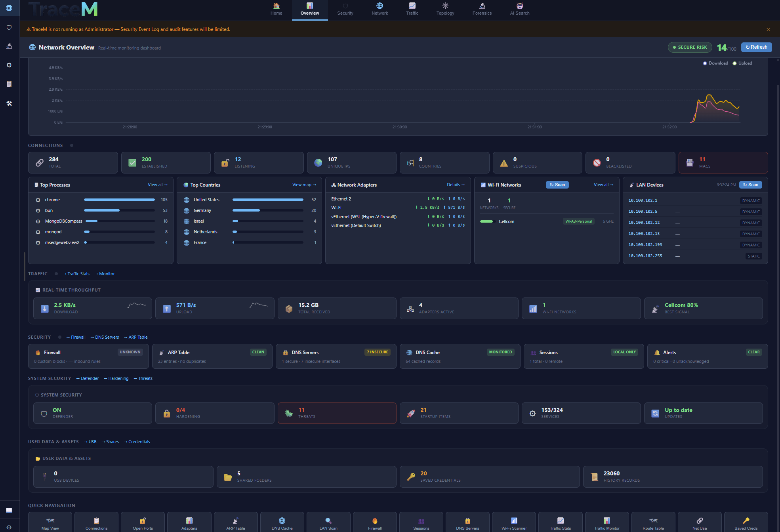Go to the Traffic tab
Image resolution: width=780 pixels, height=532 pixels.
412,10
